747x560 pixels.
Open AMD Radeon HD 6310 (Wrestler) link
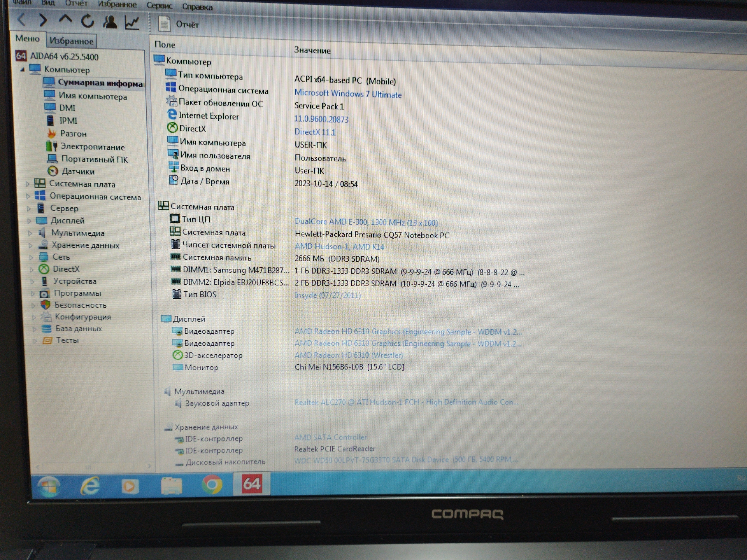[349, 355]
